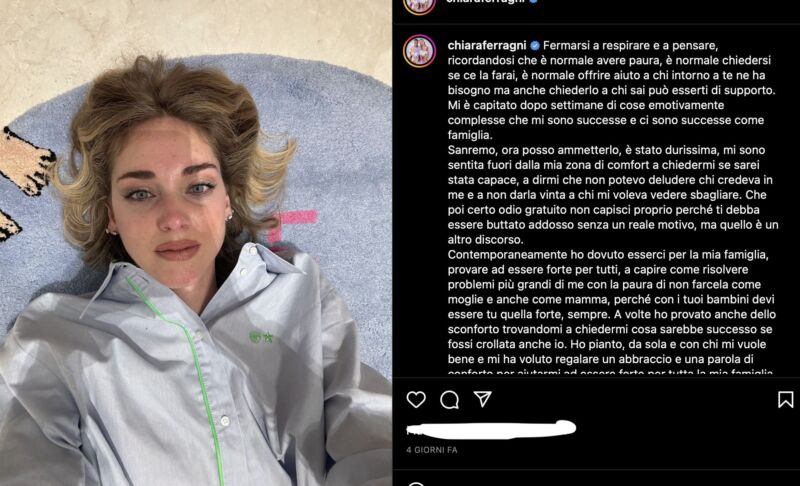Click the blue verified badge beside caption username
Viewport: 800px width, 486px height.
tap(535, 46)
